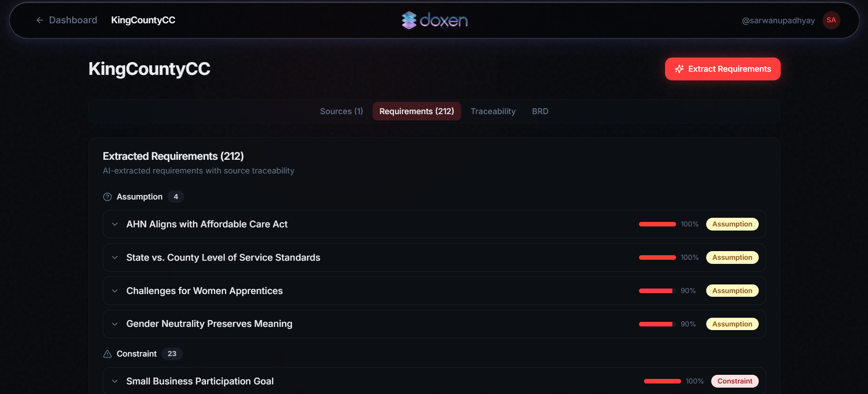This screenshot has height=394, width=868.
Task: Click the Constraint count badge 23
Action: tap(172, 354)
